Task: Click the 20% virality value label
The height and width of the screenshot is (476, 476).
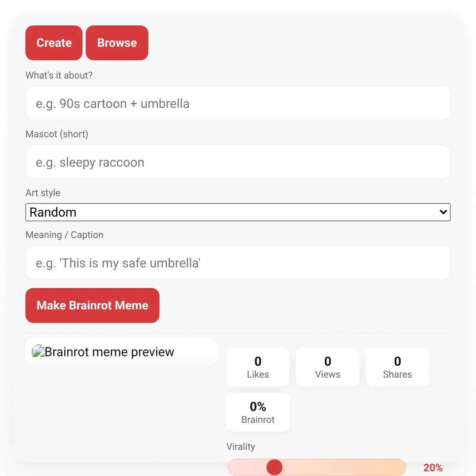Action: tap(433, 468)
